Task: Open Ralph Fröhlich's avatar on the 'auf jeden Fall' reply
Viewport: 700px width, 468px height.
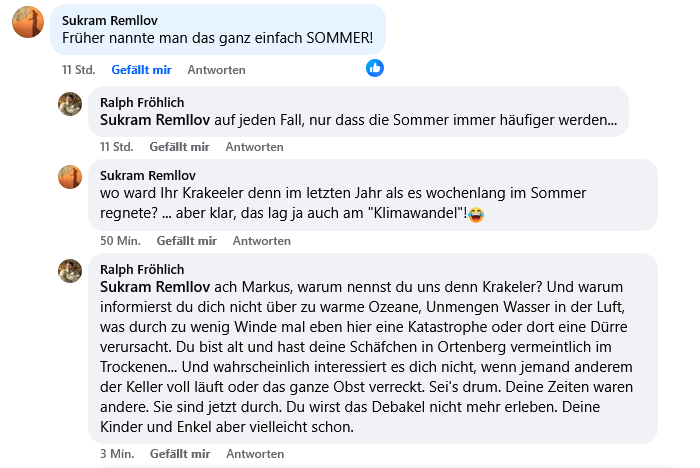Action: click(x=70, y=104)
